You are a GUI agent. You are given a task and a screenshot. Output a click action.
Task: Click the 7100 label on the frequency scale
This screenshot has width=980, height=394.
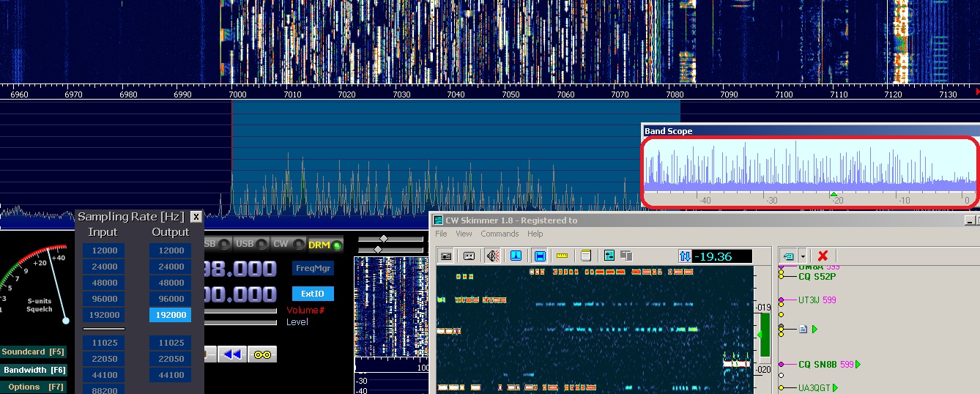(x=784, y=94)
